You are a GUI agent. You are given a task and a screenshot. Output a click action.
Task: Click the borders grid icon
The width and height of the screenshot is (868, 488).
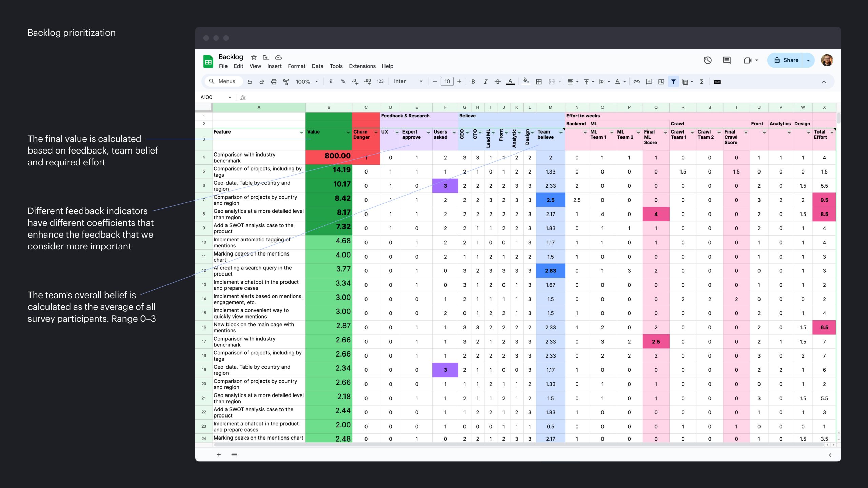click(x=538, y=82)
